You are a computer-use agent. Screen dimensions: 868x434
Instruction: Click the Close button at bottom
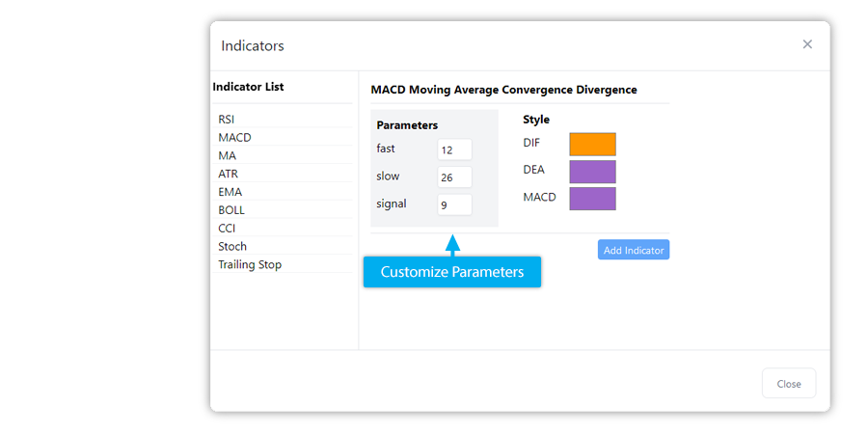(788, 383)
